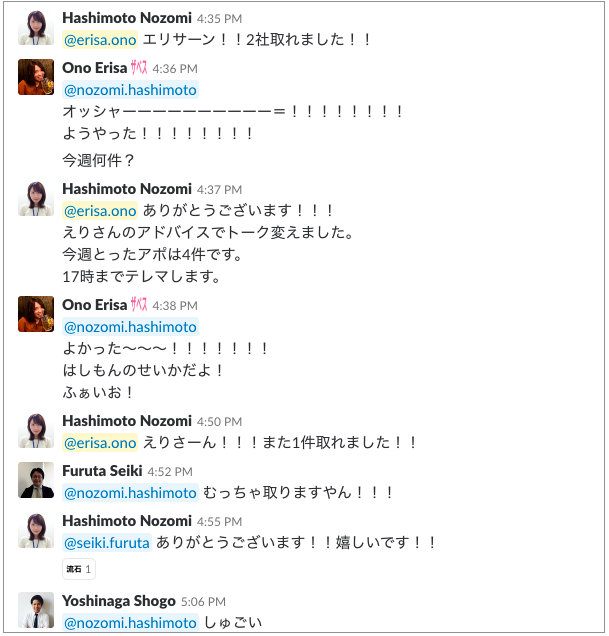Click Ono Erisa's avatar on the 4:36 PM message
This screenshot has height=636, width=609.
pos(35,77)
